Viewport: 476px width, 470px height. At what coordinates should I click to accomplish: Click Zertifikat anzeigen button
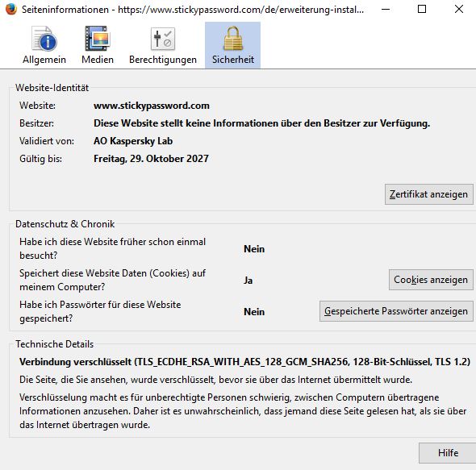tap(429, 194)
